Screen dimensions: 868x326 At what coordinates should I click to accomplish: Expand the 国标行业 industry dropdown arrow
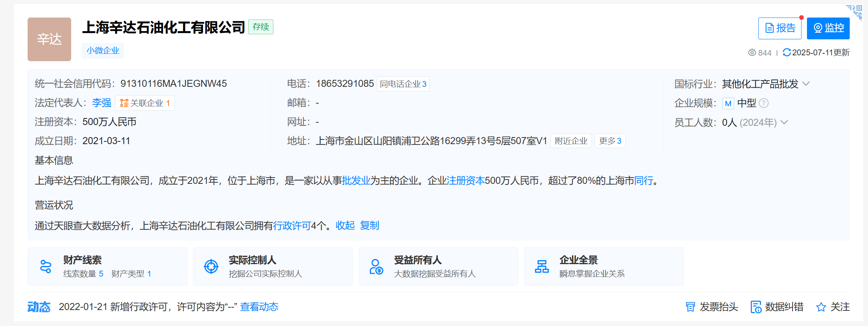click(x=806, y=84)
